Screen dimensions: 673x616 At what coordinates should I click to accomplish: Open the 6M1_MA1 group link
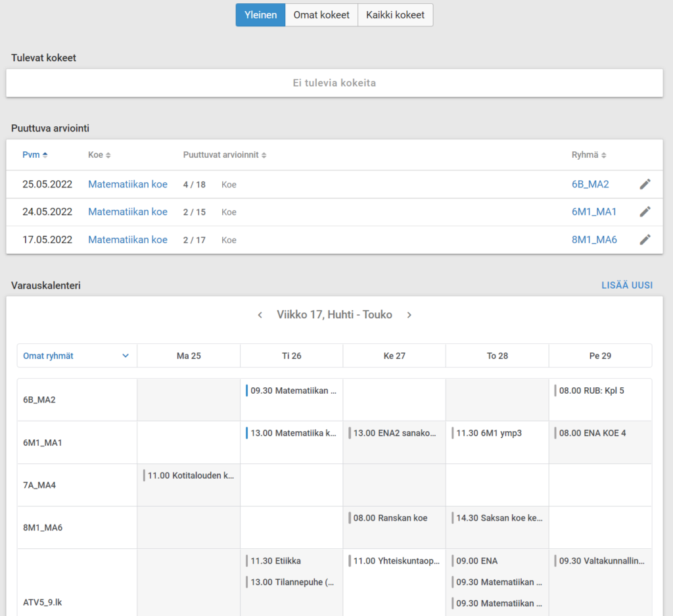pyautogui.click(x=594, y=212)
